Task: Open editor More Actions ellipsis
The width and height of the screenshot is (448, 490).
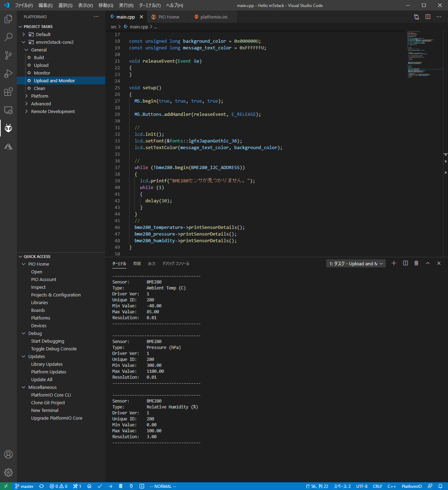Action: 439,17
